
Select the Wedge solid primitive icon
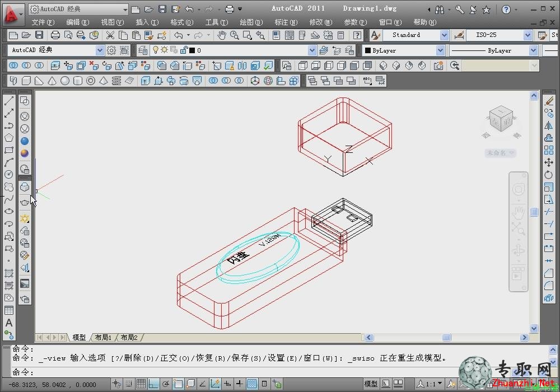tap(39, 81)
